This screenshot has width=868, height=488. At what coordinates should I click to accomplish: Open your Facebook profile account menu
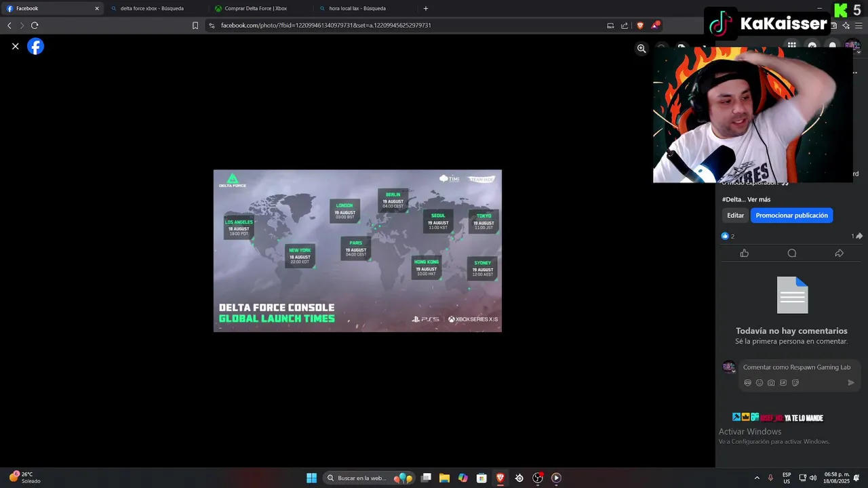pyautogui.click(x=852, y=46)
